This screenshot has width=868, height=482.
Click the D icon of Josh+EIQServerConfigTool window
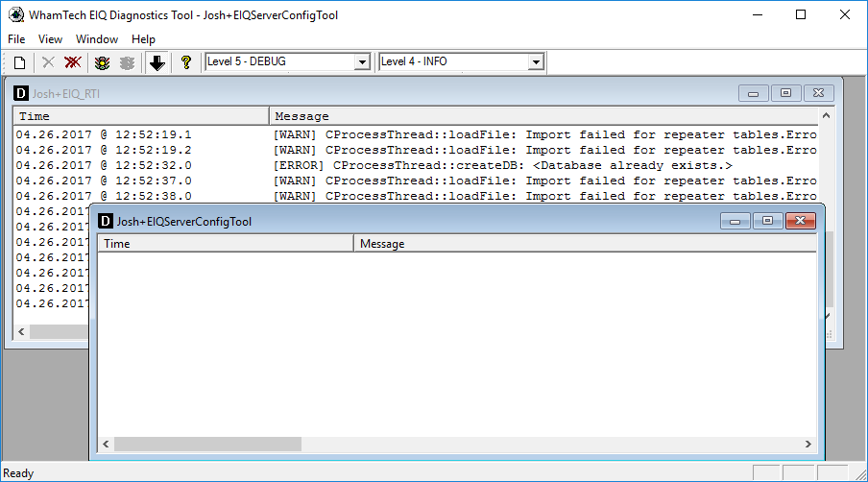click(x=106, y=222)
